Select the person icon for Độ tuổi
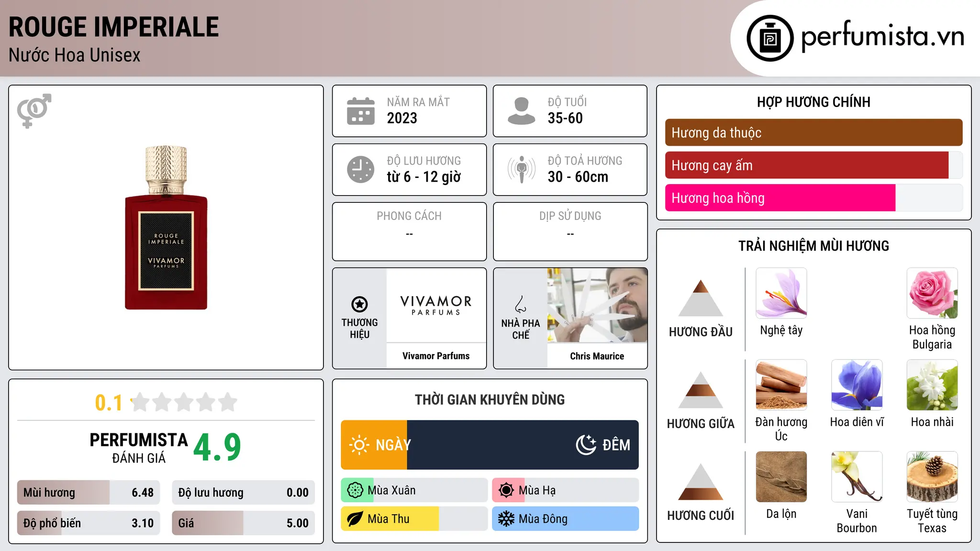Image resolution: width=980 pixels, height=551 pixels. 522,111
